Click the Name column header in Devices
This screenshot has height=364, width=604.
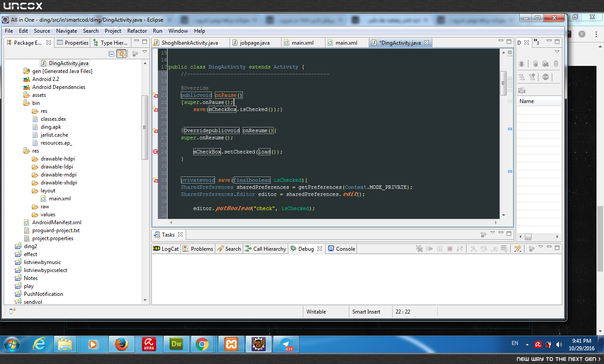(x=539, y=101)
